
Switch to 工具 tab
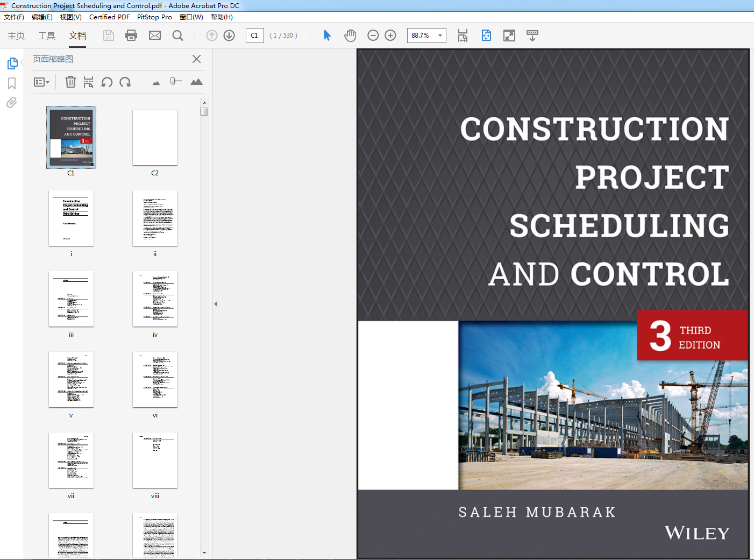tap(47, 36)
